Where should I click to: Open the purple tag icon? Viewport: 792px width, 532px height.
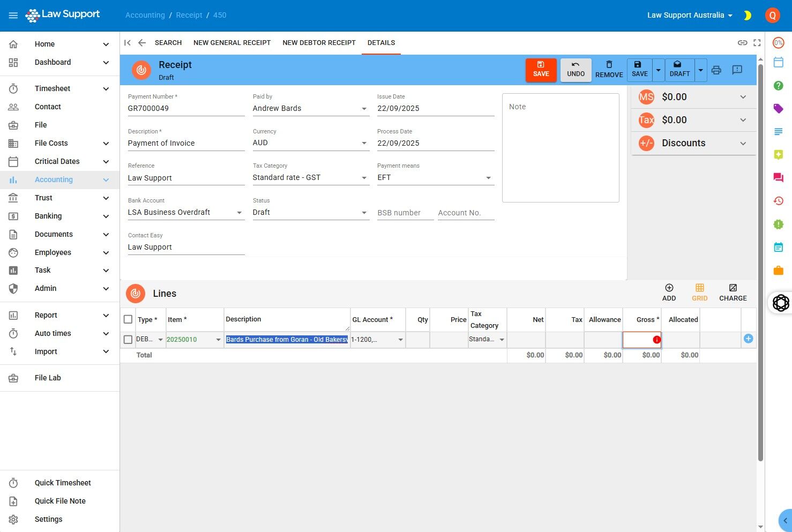tap(779, 109)
